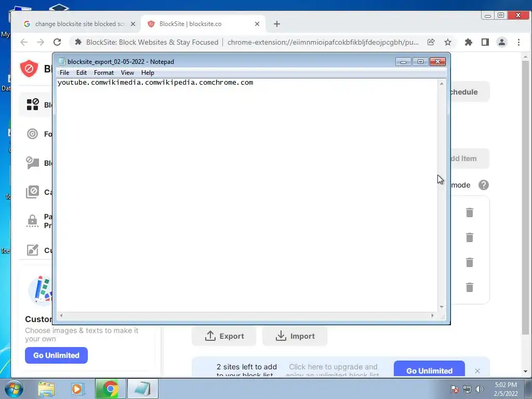This screenshot has width=532, height=399.
Task: Open BlockSite Block Sites sidebar icon
Action: [33, 104]
